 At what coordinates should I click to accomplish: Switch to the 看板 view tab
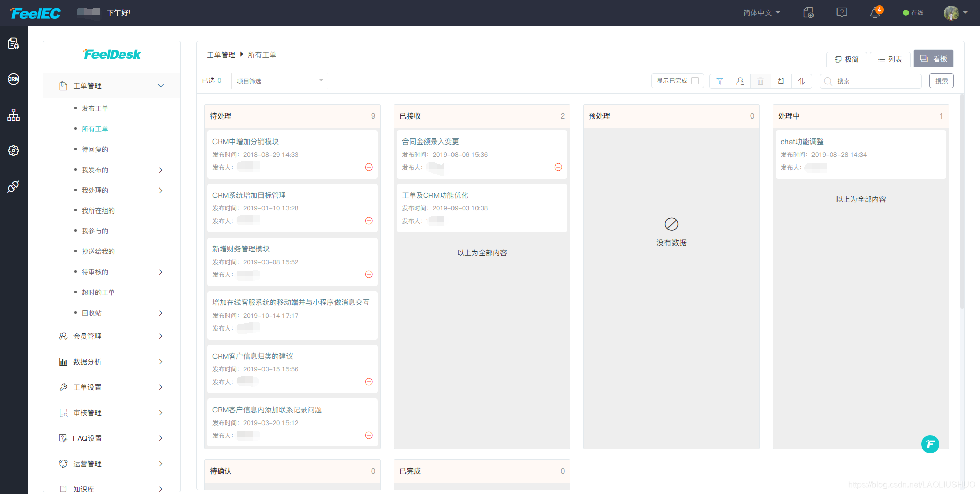[x=934, y=59]
